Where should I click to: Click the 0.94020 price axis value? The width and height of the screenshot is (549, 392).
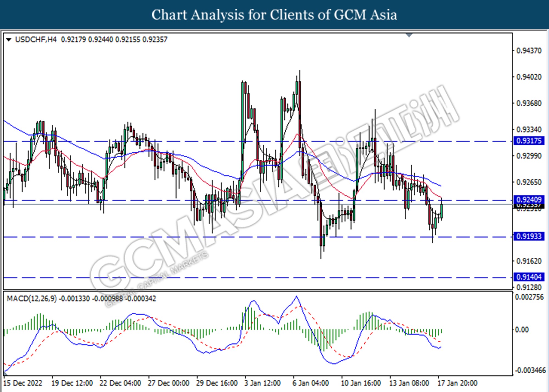tap(529, 77)
